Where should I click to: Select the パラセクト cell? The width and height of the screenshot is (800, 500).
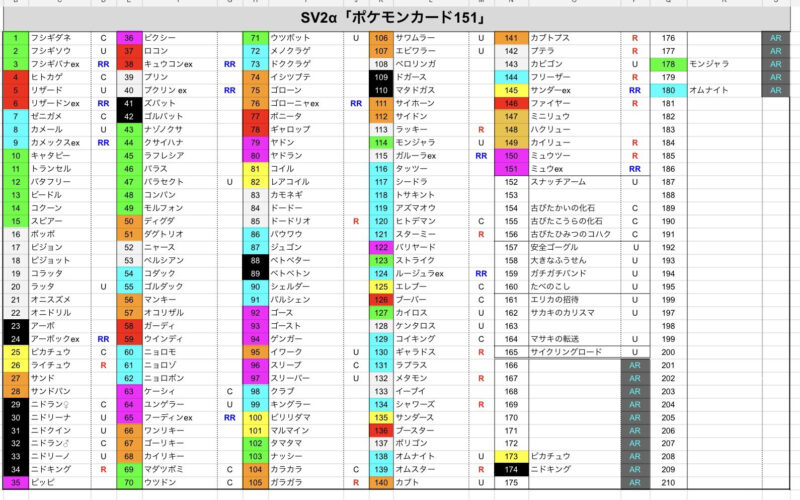tap(180, 182)
